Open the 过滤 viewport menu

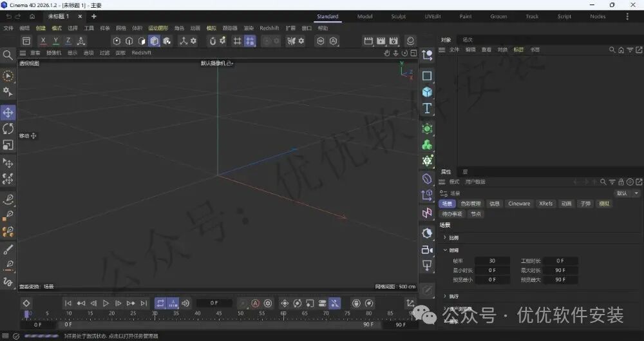(x=105, y=53)
